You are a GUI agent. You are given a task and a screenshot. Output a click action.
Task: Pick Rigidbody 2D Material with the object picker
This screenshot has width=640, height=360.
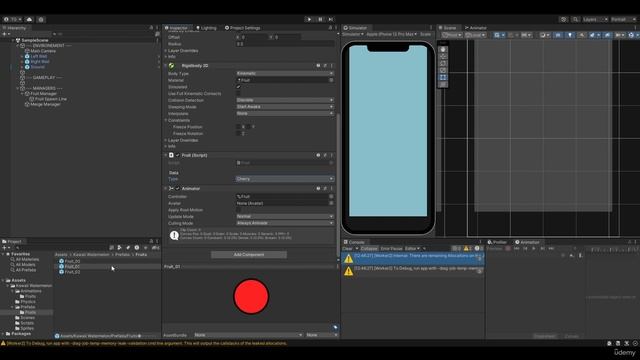(331, 80)
